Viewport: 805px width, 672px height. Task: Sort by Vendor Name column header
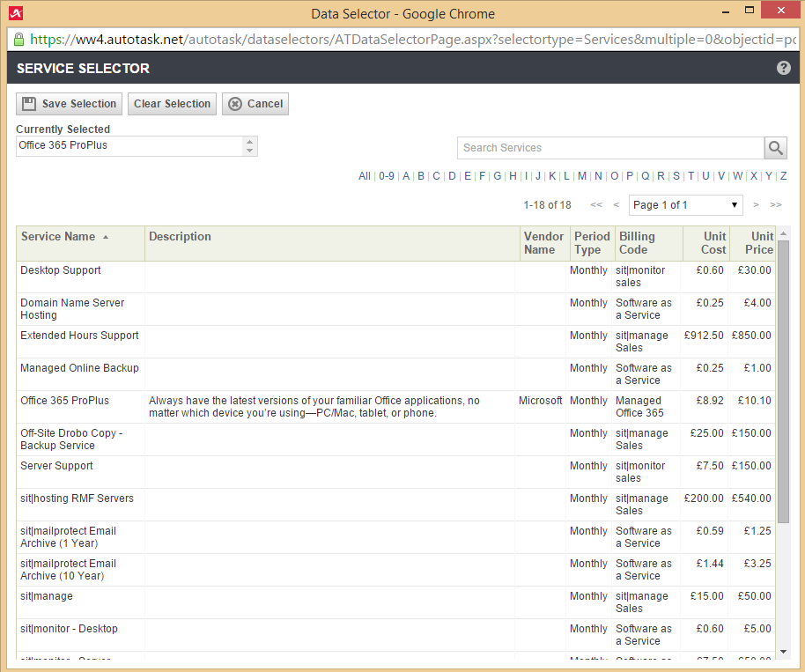point(543,243)
